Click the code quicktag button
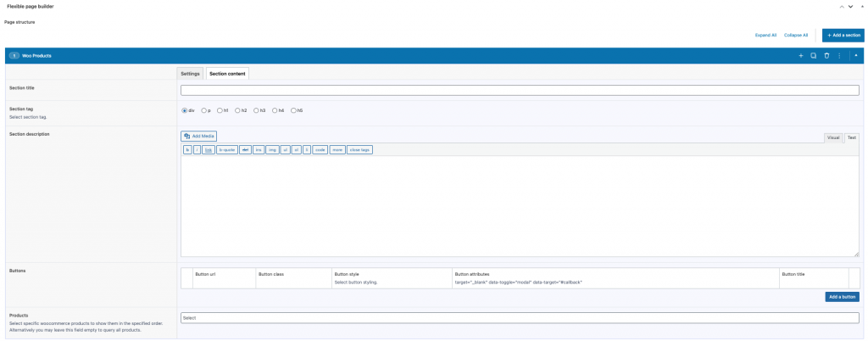The height and width of the screenshot is (341, 868). pos(320,149)
